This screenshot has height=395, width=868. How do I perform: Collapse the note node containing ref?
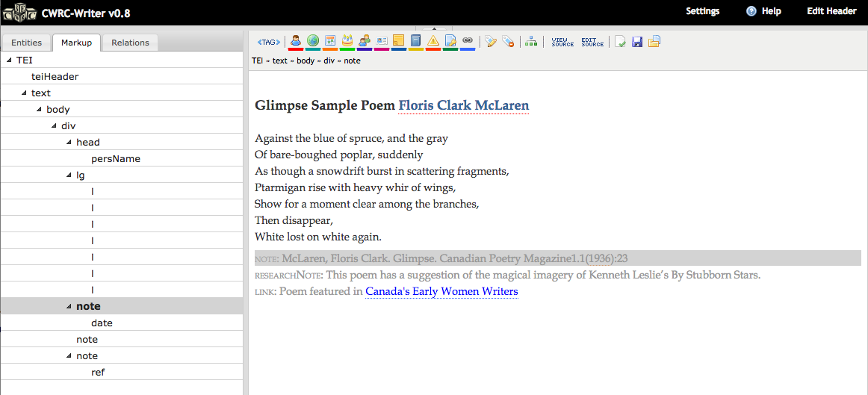click(69, 355)
